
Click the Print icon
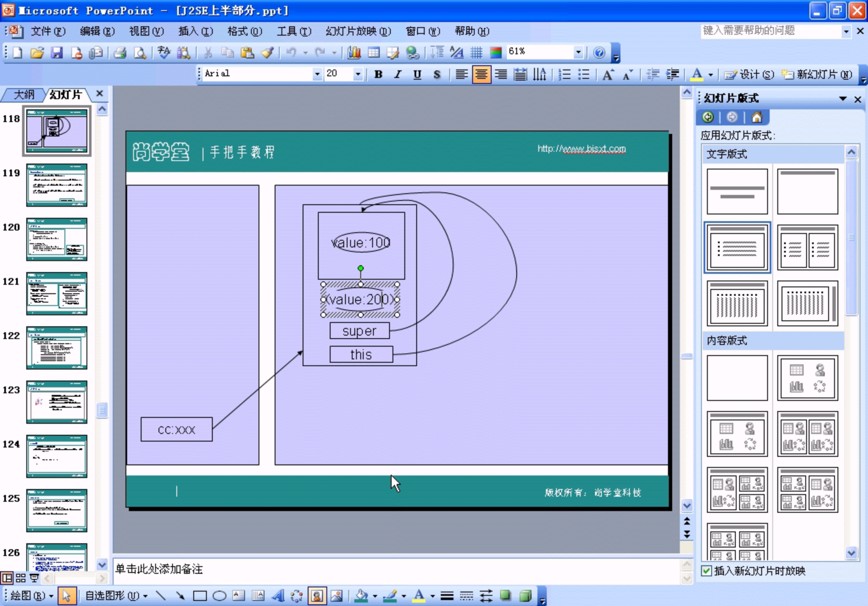point(120,53)
